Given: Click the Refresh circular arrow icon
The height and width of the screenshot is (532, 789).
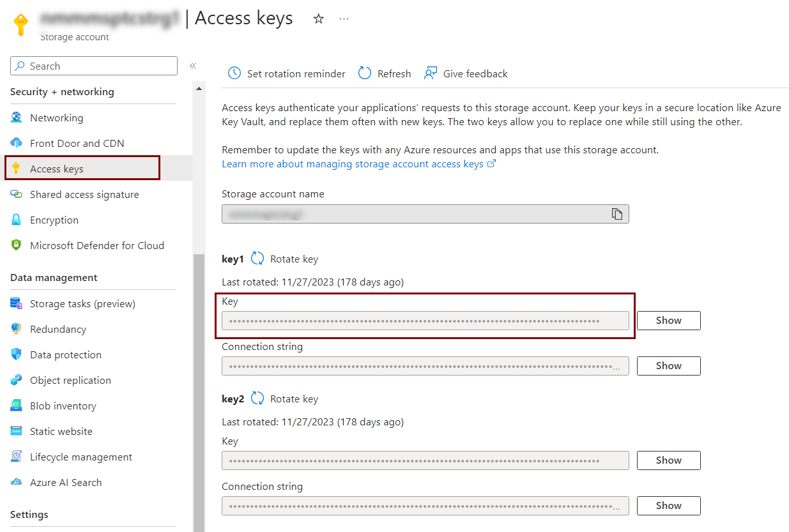Looking at the screenshot, I should [x=365, y=73].
